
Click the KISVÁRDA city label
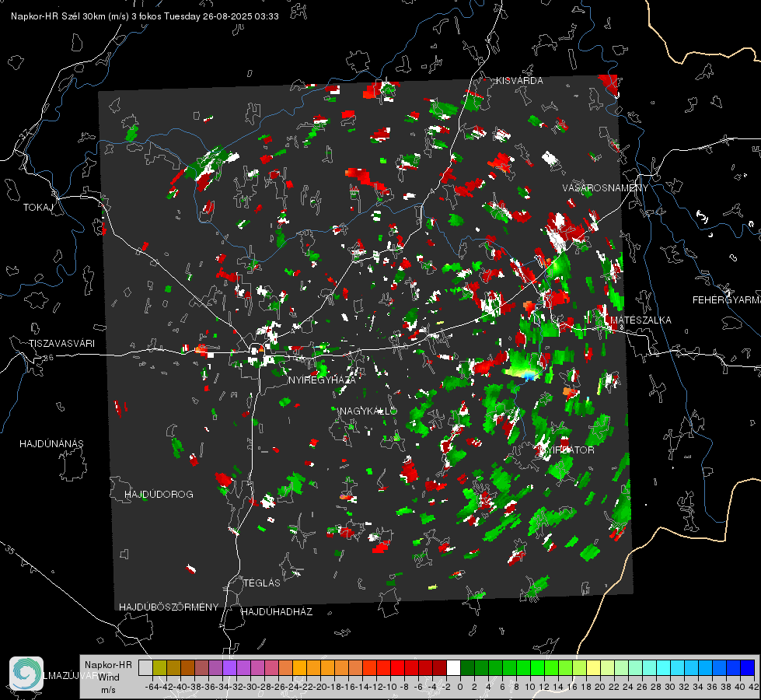(x=519, y=81)
